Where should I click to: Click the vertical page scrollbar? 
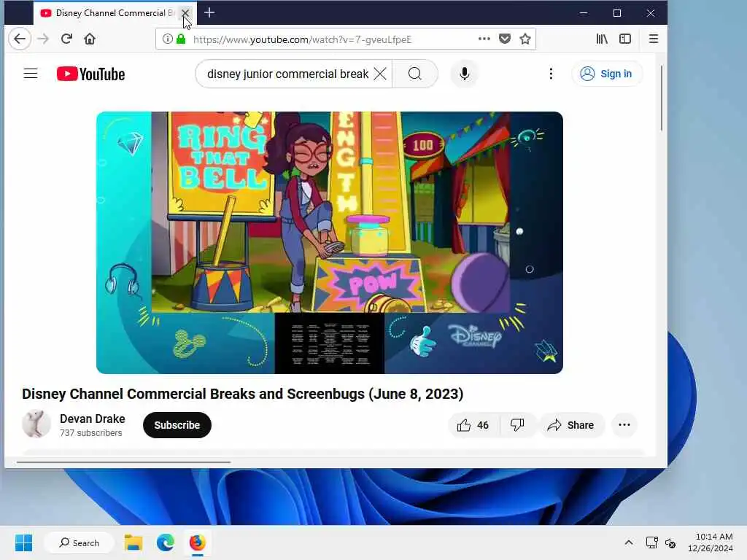661,98
